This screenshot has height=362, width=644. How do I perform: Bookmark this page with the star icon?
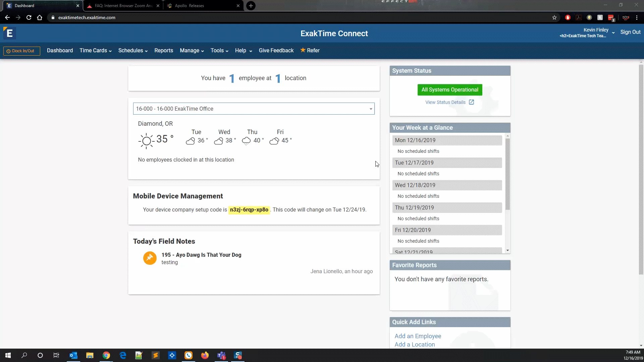[x=554, y=17]
